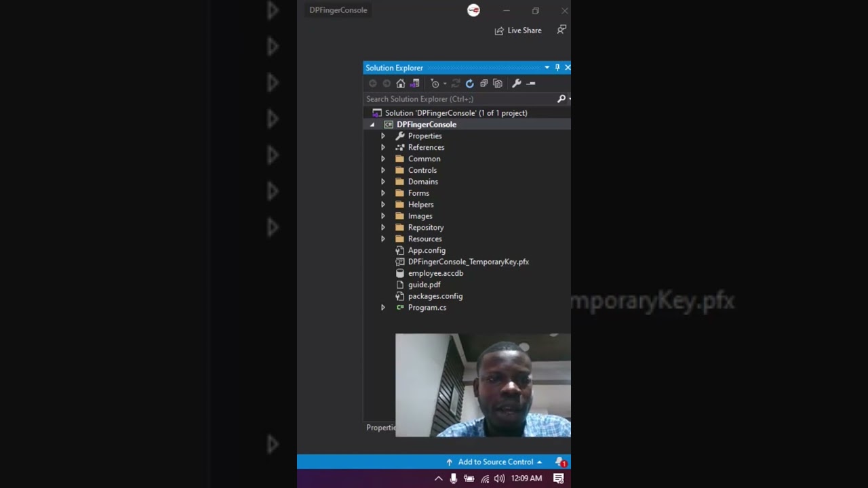Image resolution: width=868 pixels, height=488 pixels.
Task: Switch between solutions and folder views icon
Action: [415, 83]
